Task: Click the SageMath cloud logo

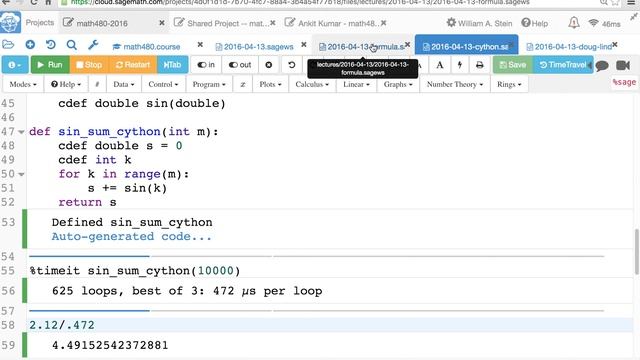Action: (10, 22)
